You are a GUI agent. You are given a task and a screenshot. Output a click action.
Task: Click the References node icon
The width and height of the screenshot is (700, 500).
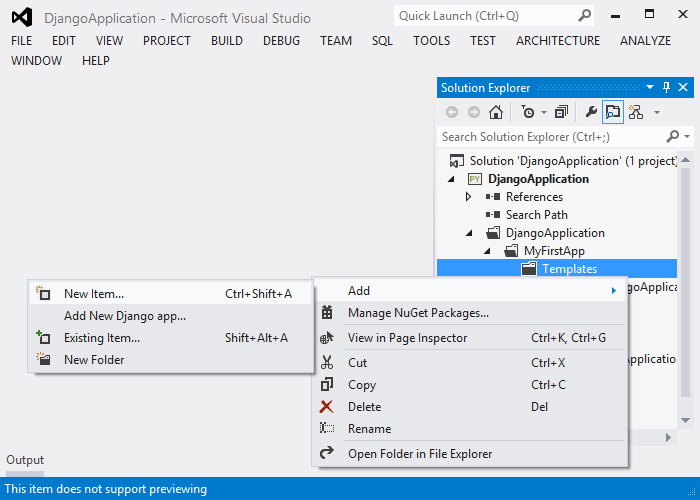[x=493, y=197]
